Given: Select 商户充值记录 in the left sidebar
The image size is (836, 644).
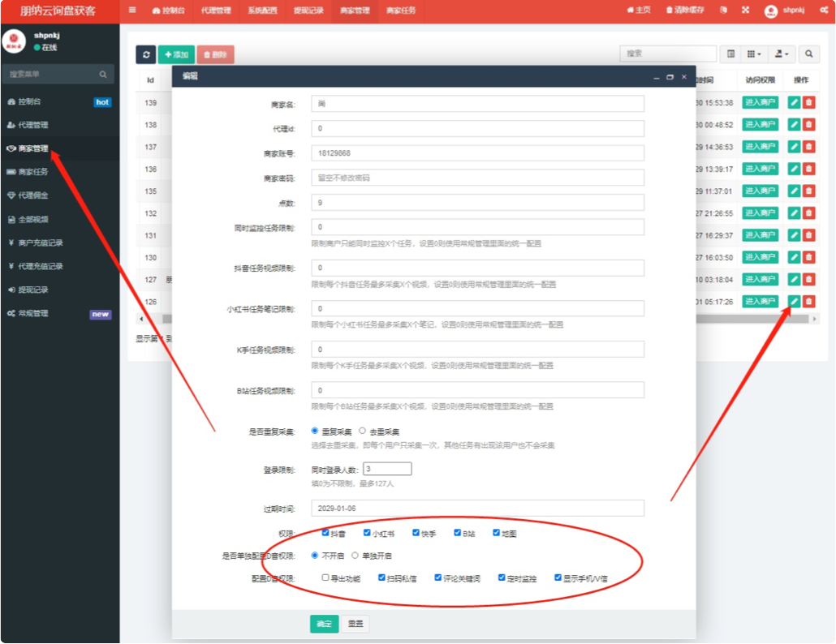Looking at the screenshot, I should pos(60,243).
